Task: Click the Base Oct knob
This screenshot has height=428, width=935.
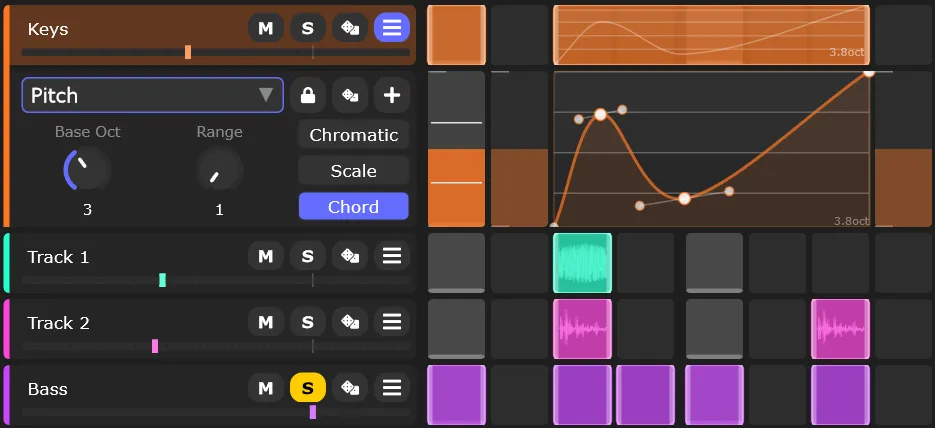Action: click(87, 169)
